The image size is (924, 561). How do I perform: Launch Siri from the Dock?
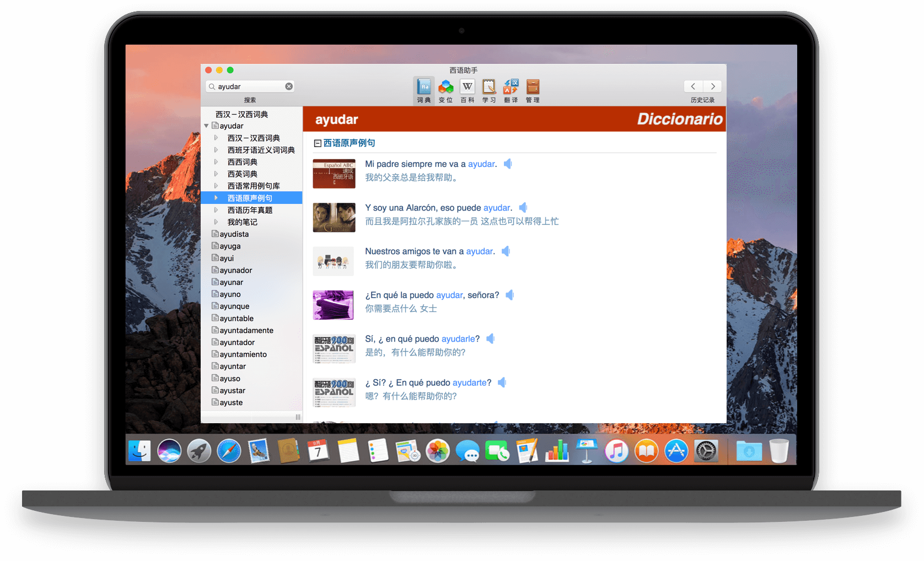pos(169,451)
